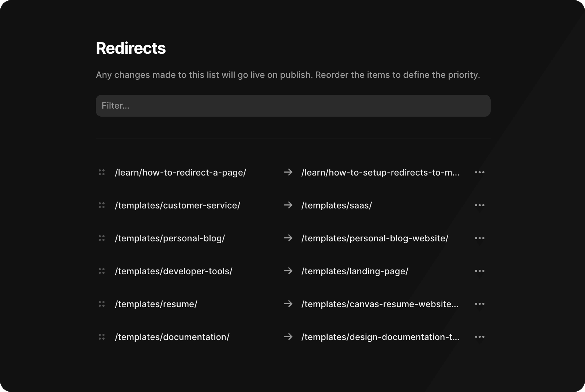Open ellipsis menu for developer-tools redirect

(479, 271)
